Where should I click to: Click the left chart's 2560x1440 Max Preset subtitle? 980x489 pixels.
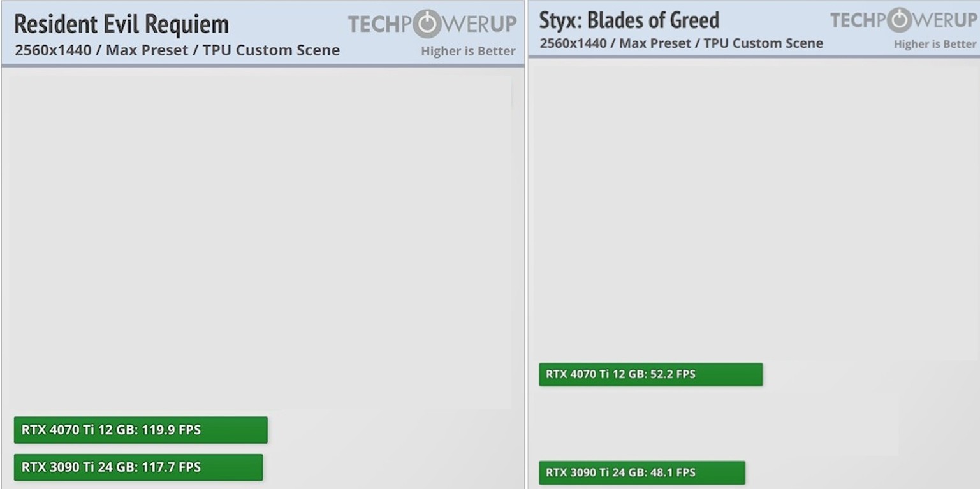click(x=177, y=50)
